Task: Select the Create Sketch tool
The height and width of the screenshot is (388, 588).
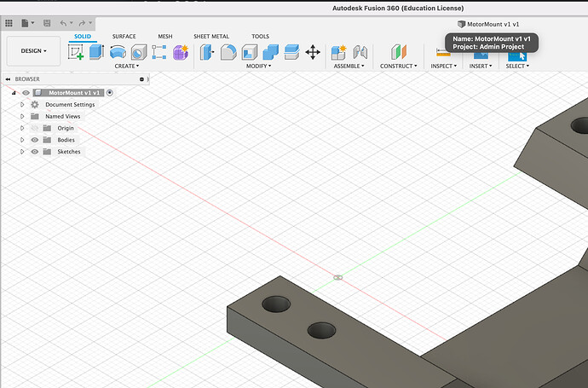Action: point(76,52)
